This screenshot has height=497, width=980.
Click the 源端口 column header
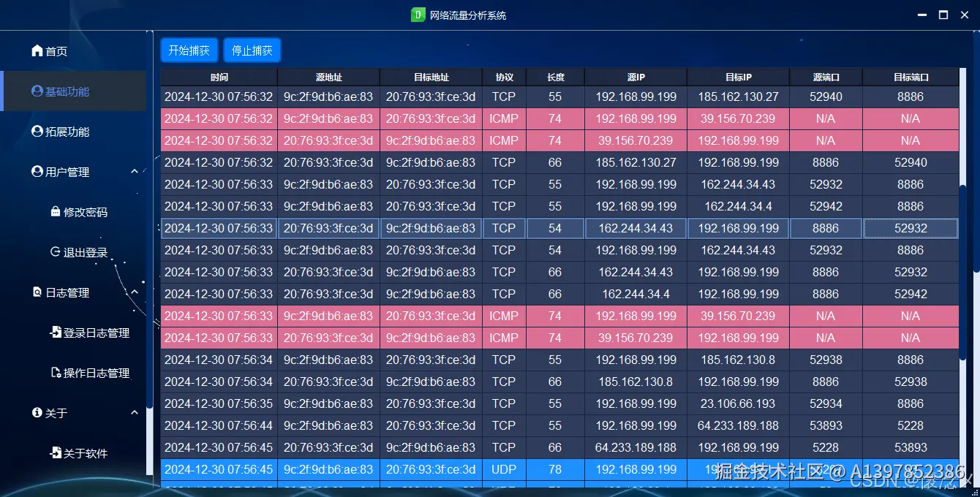[826, 77]
